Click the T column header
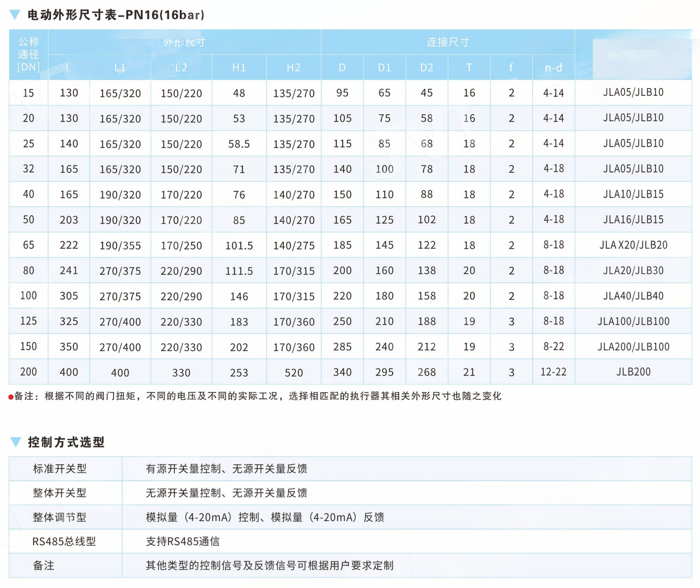Screen dimensions: 700x588 click(x=469, y=67)
